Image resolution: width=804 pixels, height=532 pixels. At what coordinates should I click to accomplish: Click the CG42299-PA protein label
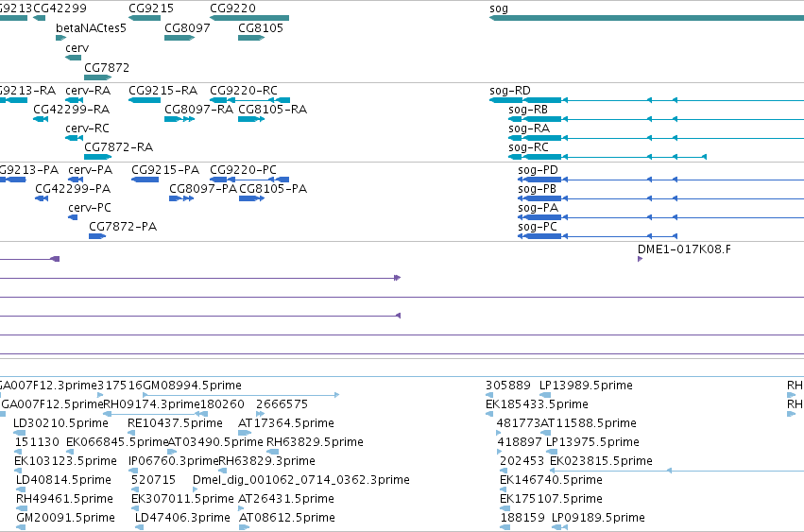[x=74, y=189]
